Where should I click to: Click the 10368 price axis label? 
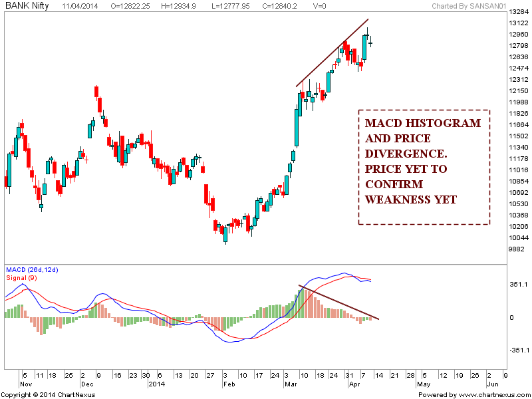tap(519, 215)
